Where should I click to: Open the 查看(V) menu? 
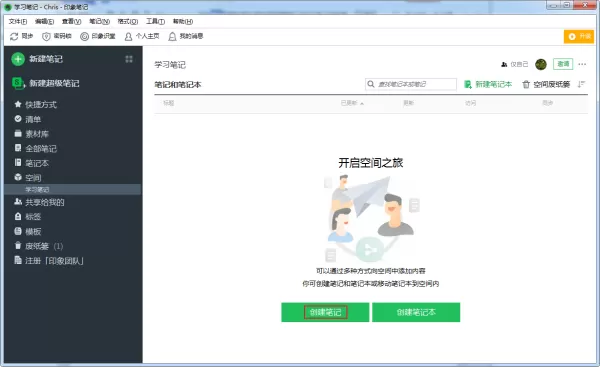tap(72, 21)
